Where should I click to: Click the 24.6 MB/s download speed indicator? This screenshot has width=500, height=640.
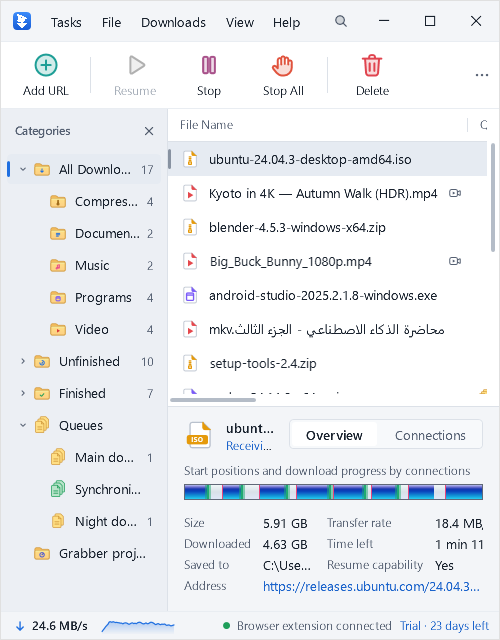tap(51, 626)
